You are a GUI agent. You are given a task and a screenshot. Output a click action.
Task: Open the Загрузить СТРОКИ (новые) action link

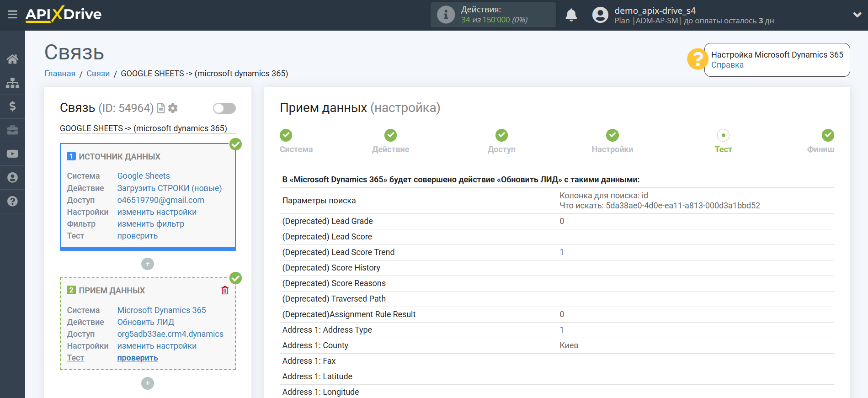pos(170,188)
